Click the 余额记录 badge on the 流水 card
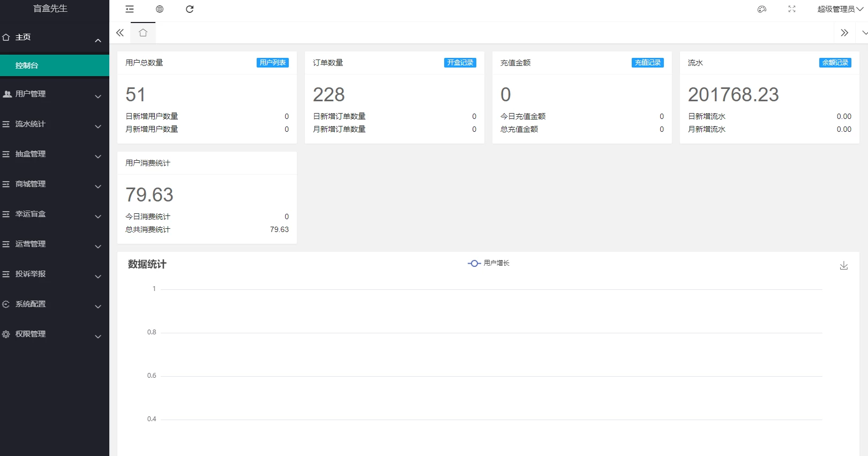The height and width of the screenshot is (456, 868). click(x=835, y=63)
